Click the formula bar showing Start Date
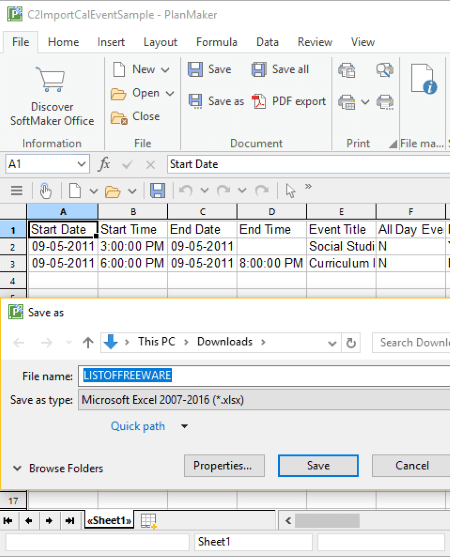Viewport: 450px width, 557px height. click(308, 164)
